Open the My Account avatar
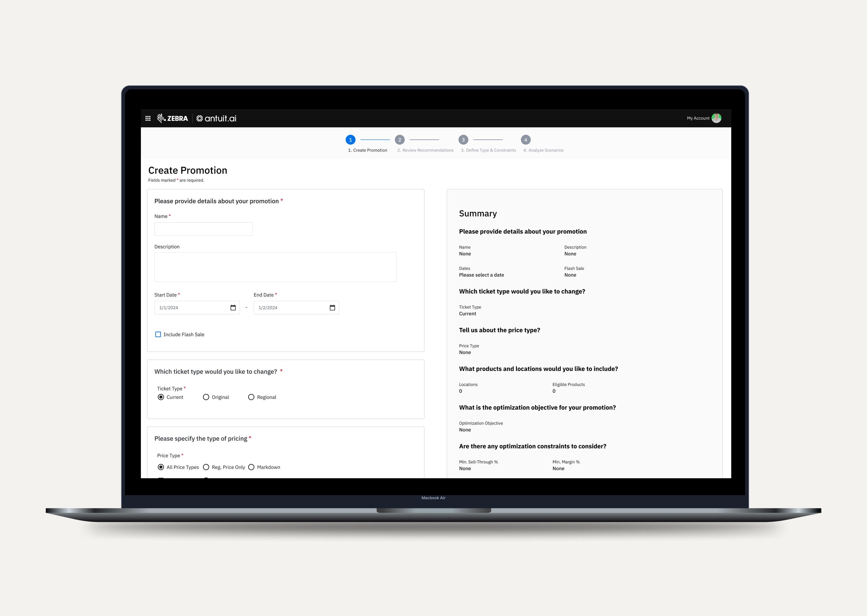 click(x=716, y=118)
